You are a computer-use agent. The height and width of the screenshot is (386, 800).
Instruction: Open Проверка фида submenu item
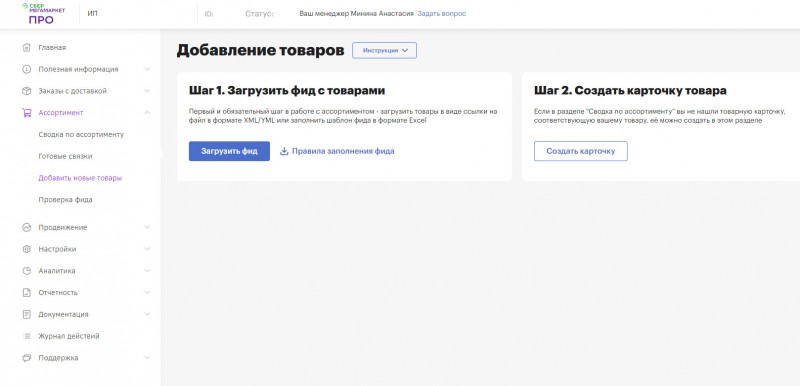click(x=65, y=200)
